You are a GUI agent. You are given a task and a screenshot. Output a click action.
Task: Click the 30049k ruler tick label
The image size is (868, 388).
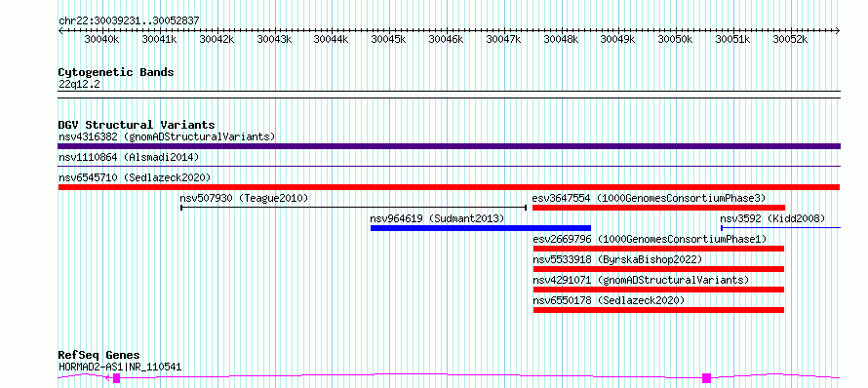618,40
